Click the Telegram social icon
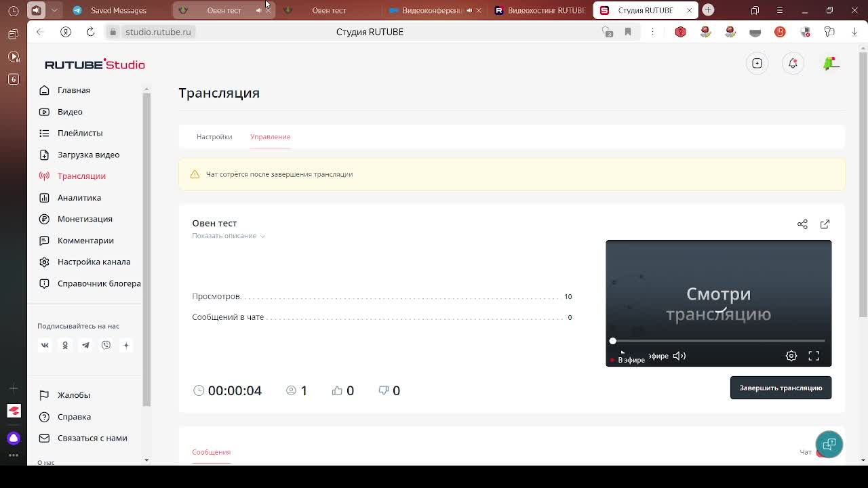The width and height of the screenshot is (868, 488). (85, 345)
